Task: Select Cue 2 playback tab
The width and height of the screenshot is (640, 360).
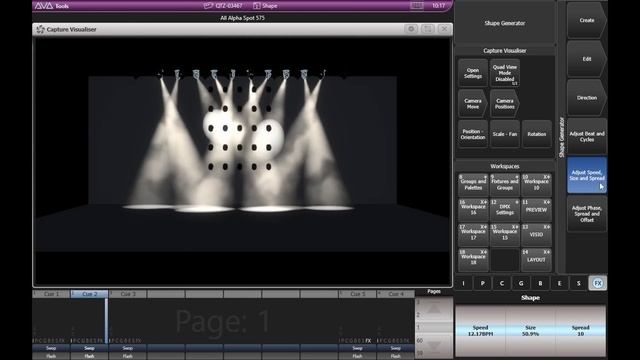Action: click(x=89, y=294)
